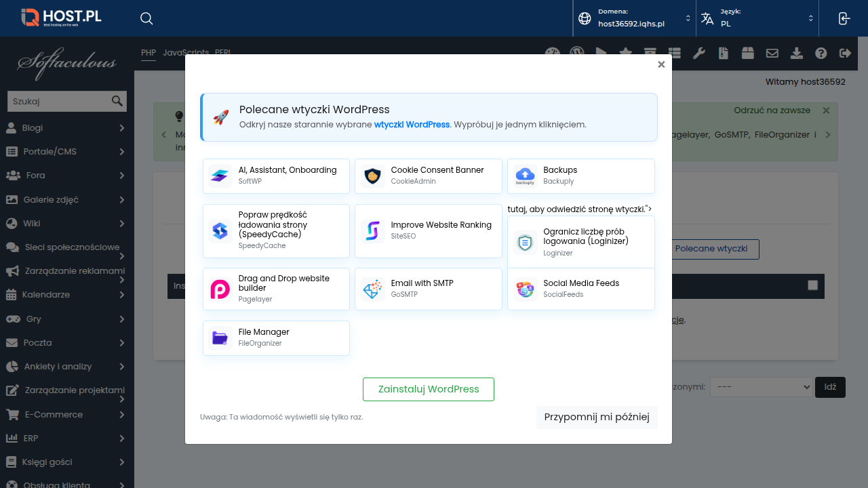Select the Cookie Consent Banner plugin card
The width and height of the screenshot is (868, 488).
tap(429, 176)
